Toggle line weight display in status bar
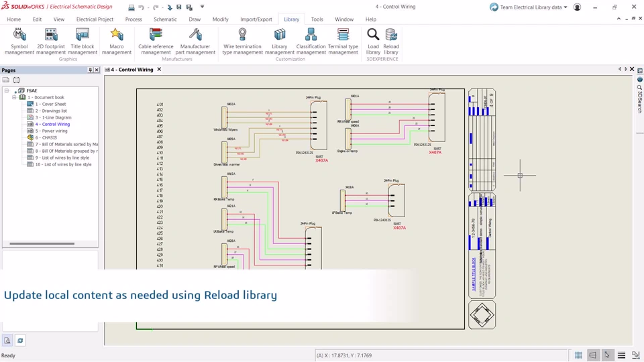 (621, 355)
